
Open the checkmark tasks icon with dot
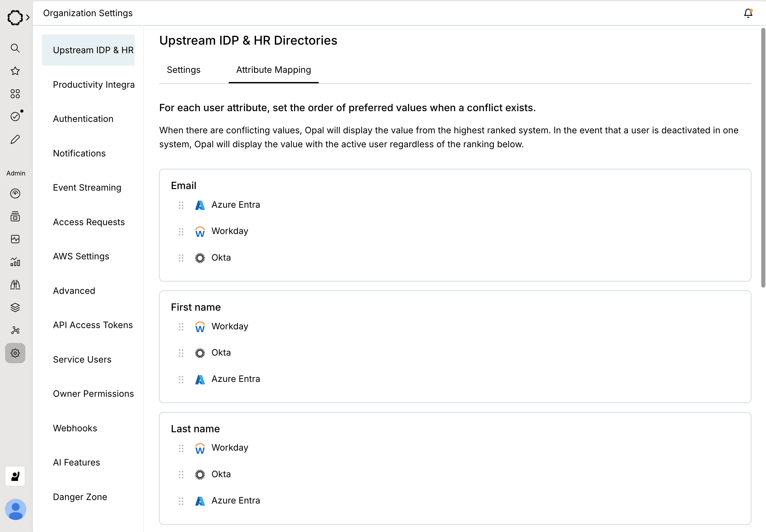click(15, 116)
